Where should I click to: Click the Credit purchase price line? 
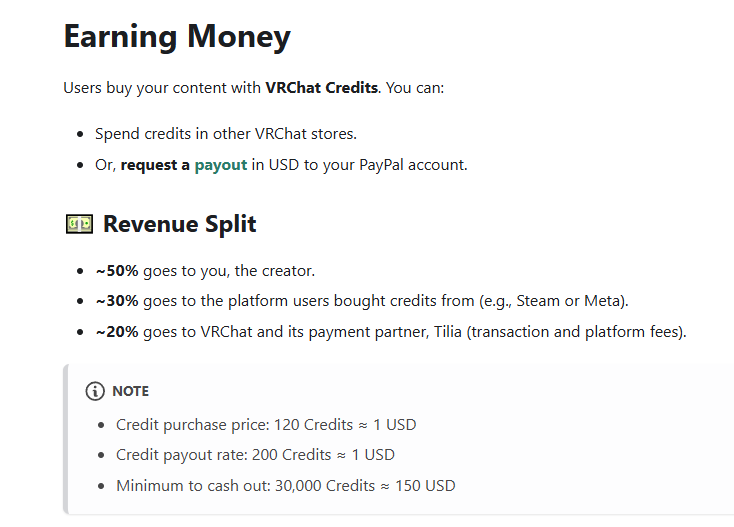[x=266, y=425]
